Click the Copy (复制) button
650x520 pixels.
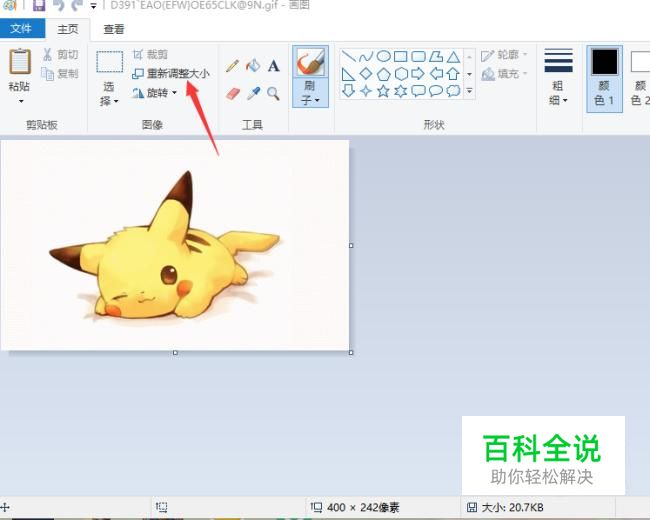point(61,73)
